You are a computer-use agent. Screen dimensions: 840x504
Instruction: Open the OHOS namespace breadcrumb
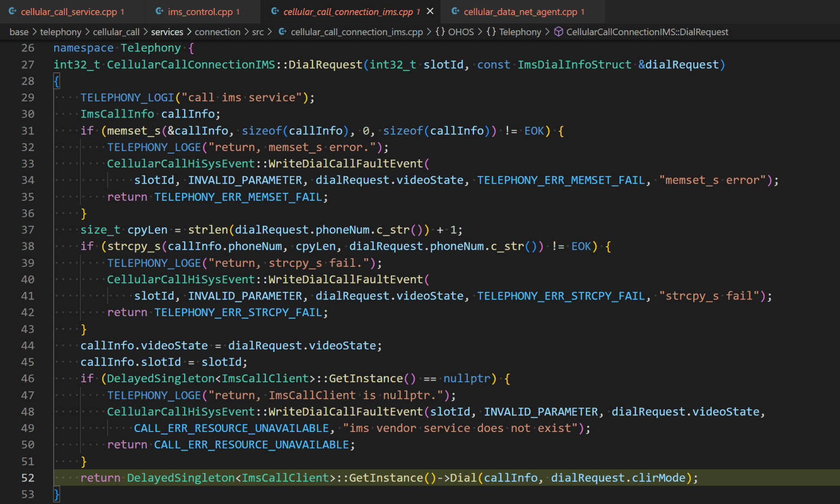461,32
